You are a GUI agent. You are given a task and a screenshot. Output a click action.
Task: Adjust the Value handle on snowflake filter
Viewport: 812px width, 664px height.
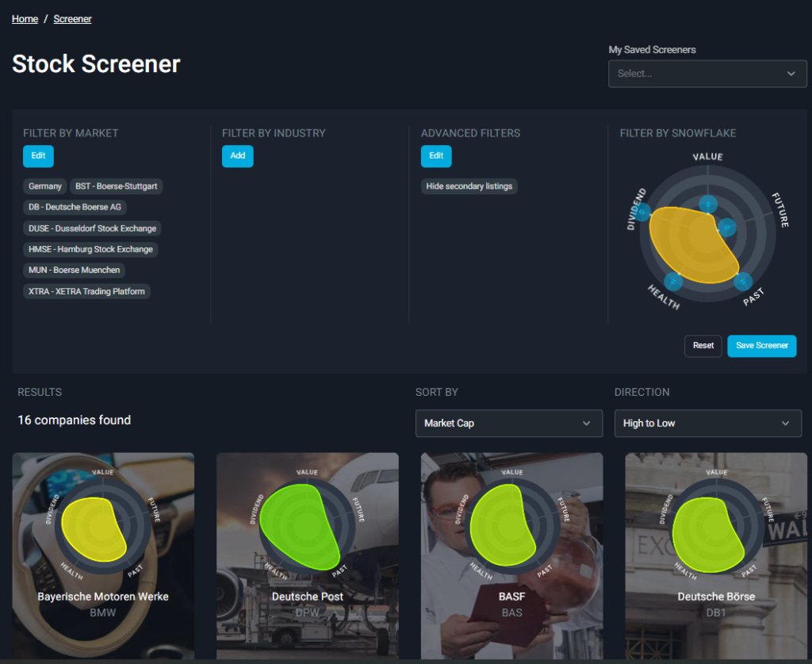coord(708,204)
